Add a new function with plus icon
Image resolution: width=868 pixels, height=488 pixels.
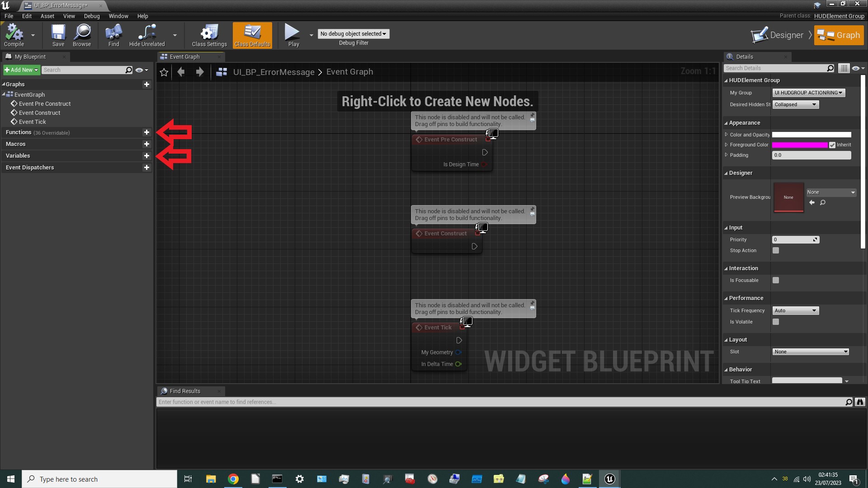(146, 132)
